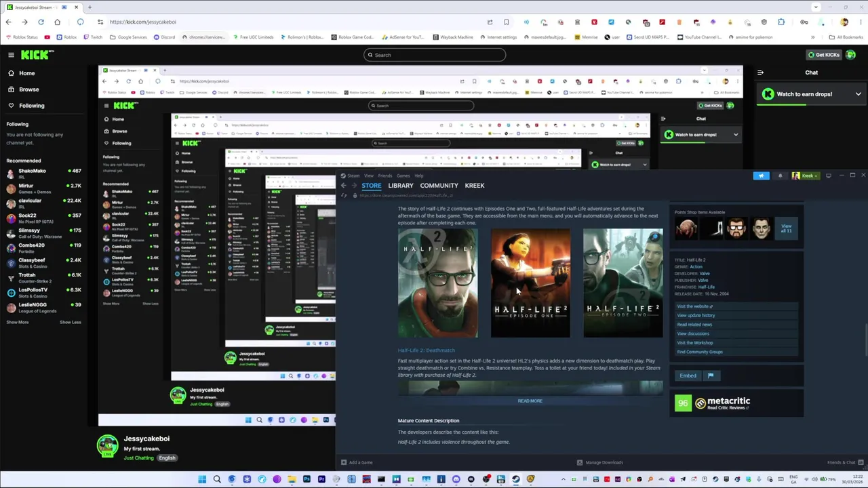Click Chrome address bar URL
The height and width of the screenshot is (488, 868).
click(x=143, y=22)
